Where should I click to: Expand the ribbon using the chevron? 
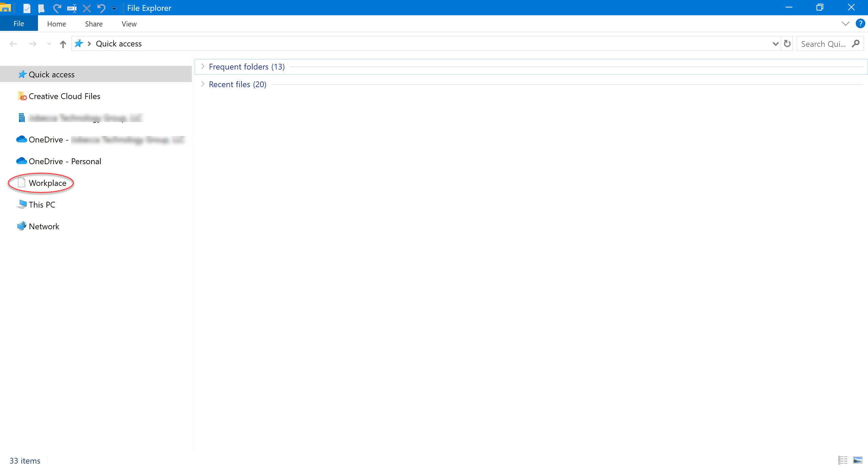coord(845,24)
